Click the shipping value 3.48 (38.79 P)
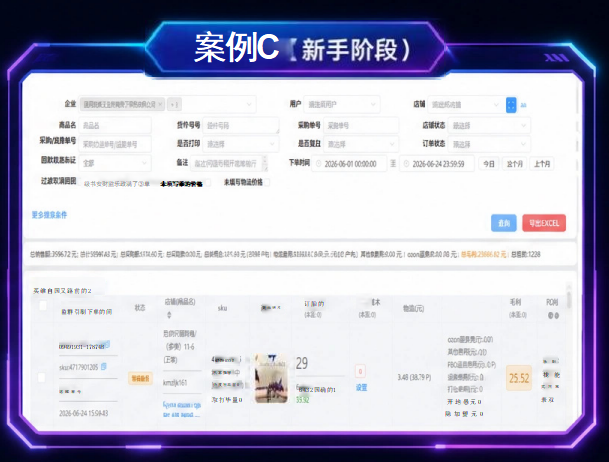This screenshot has width=609, height=462. tap(414, 377)
